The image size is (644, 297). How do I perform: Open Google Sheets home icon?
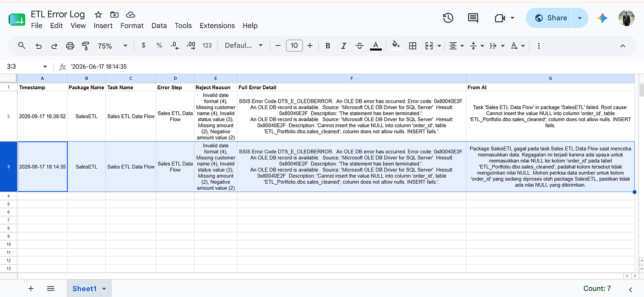click(17, 19)
